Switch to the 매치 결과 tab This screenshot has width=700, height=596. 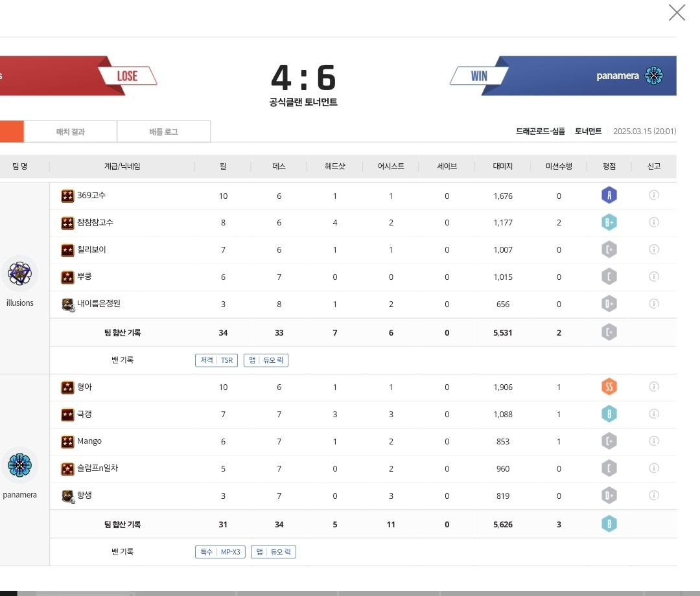pos(70,132)
